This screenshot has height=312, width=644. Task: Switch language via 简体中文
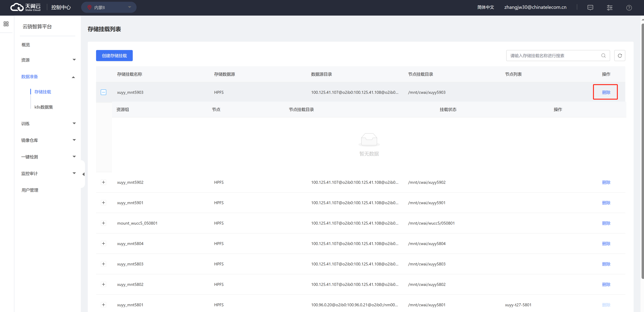[485, 7]
